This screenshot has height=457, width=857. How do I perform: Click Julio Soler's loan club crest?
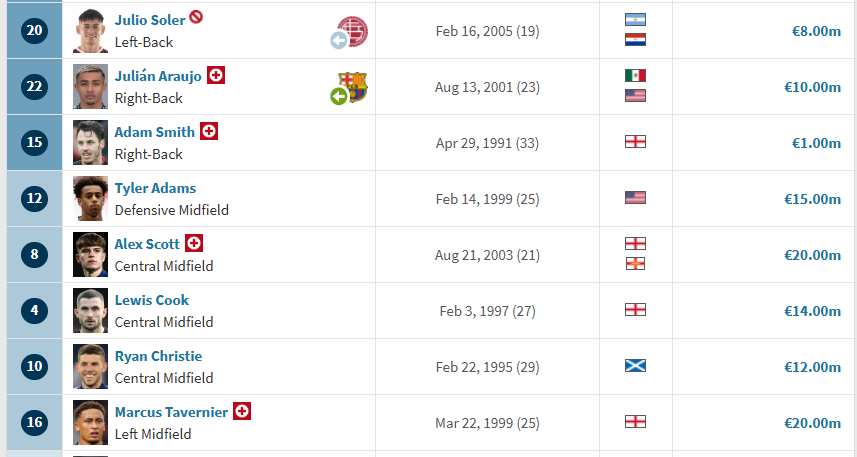click(352, 30)
